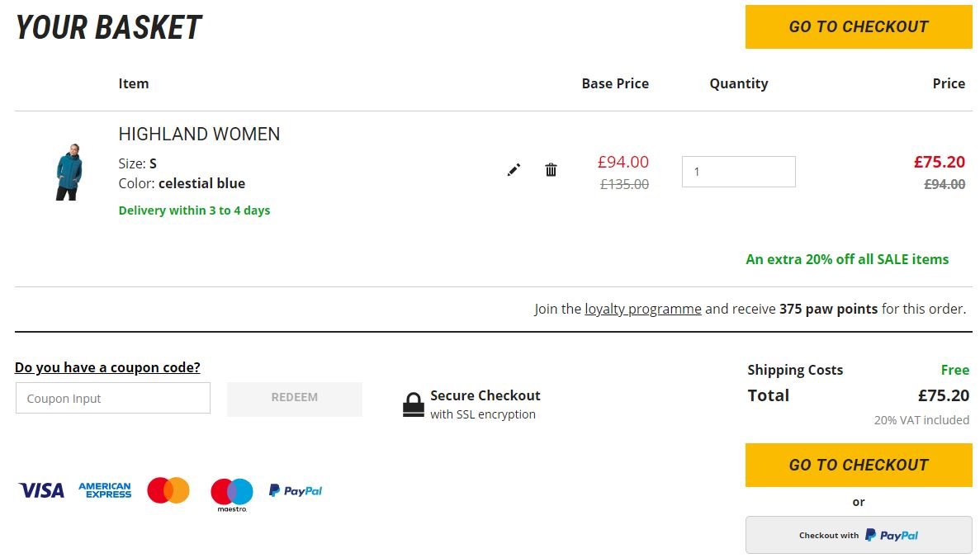This screenshot has width=980, height=558.
Task: Open the loyalty programme link
Action: click(643, 309)
